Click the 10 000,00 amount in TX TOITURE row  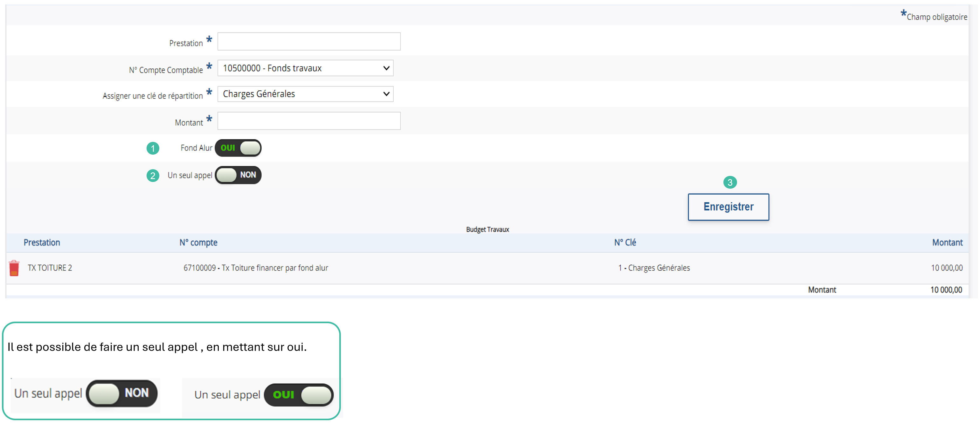click(947, 268)
